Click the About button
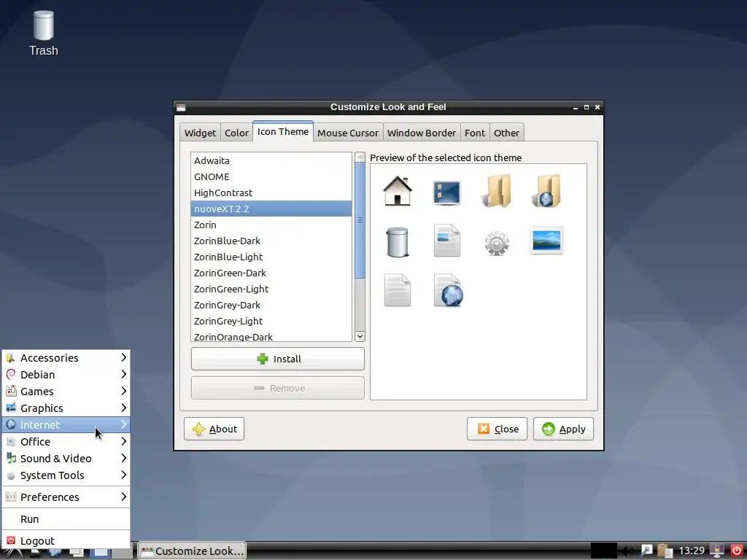The image size is (747, 560). 214,429
